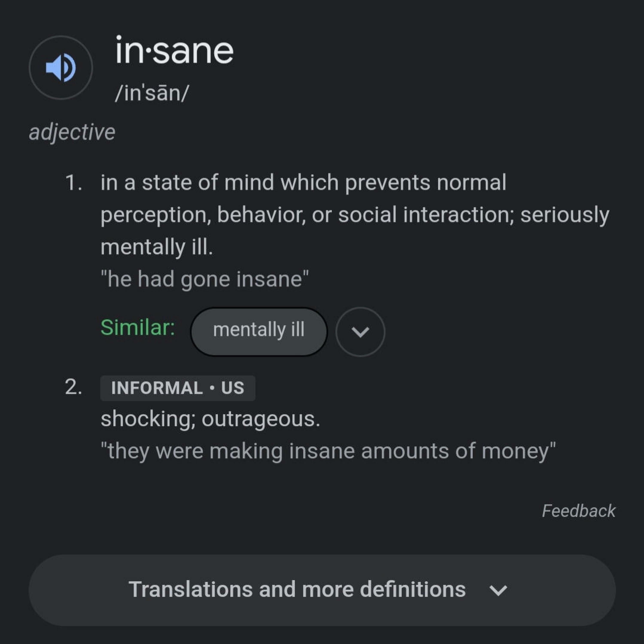644x644 pixels.
Task: Click "seriously" in the first definition
Action: (565, 215)
